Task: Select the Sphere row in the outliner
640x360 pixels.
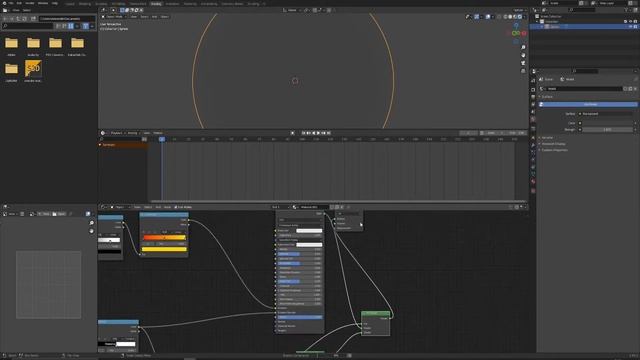Action: tap(584, 27)
